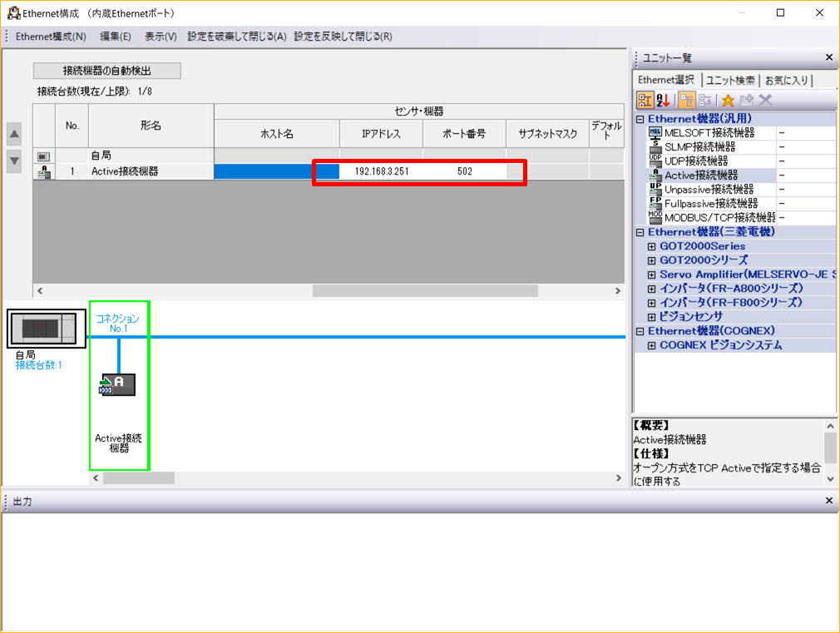Click the IP address cell 192.168.3.251
The image size is (840, 633).
click(x=382, y=171)
